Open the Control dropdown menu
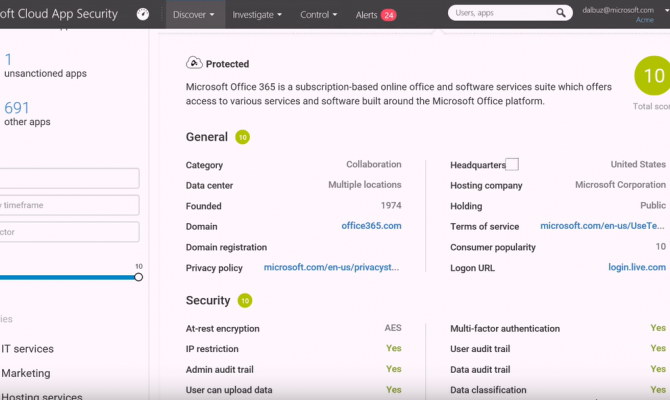This screenshot has height=400, width=670. coord(318,15)
